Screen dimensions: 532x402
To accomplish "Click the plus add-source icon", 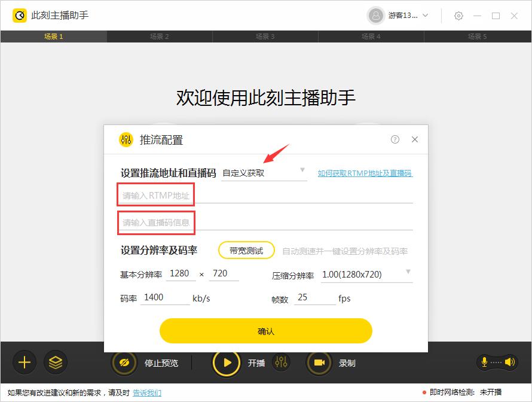I will coord(25,363).
